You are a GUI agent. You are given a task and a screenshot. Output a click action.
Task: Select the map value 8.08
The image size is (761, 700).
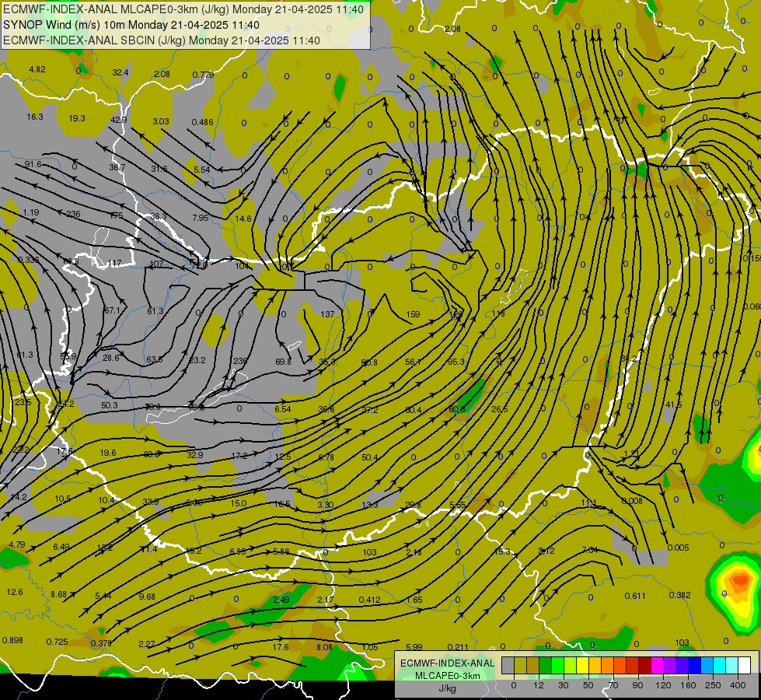click(324, 647)
